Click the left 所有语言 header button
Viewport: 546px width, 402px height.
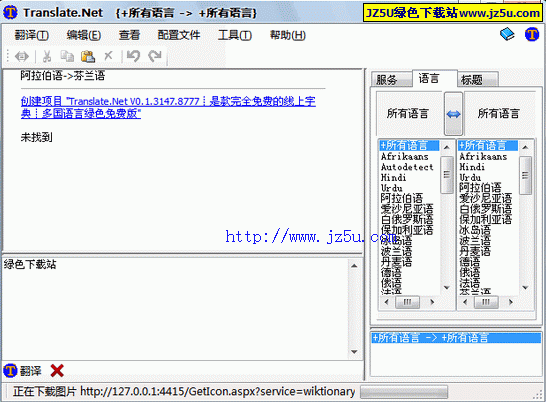(409, 114)
